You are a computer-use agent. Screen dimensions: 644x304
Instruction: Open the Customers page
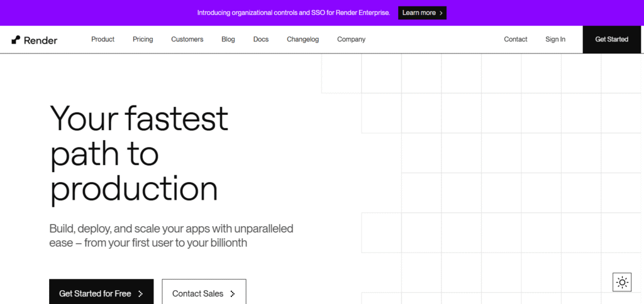coord(187,40)
